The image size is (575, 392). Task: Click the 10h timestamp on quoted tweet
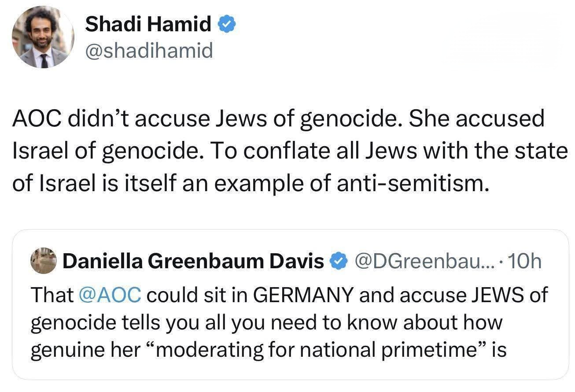click(523, 262)
